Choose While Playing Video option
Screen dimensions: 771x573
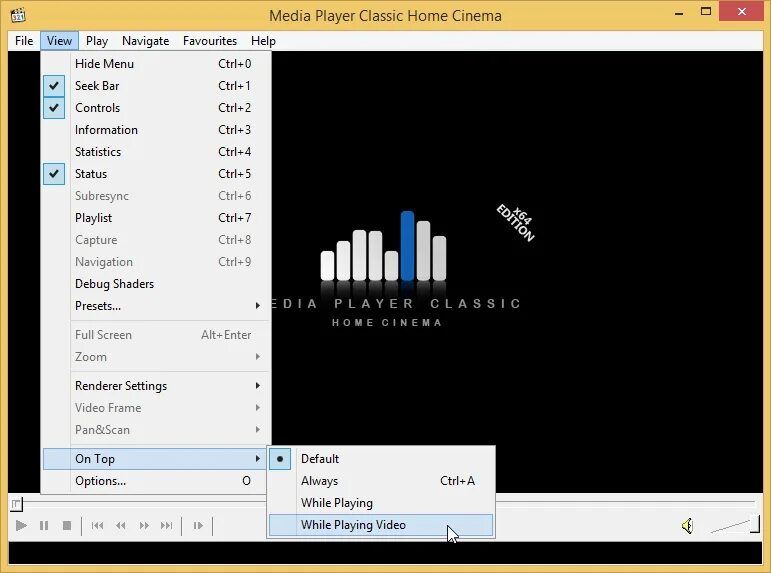click(381, 525)
